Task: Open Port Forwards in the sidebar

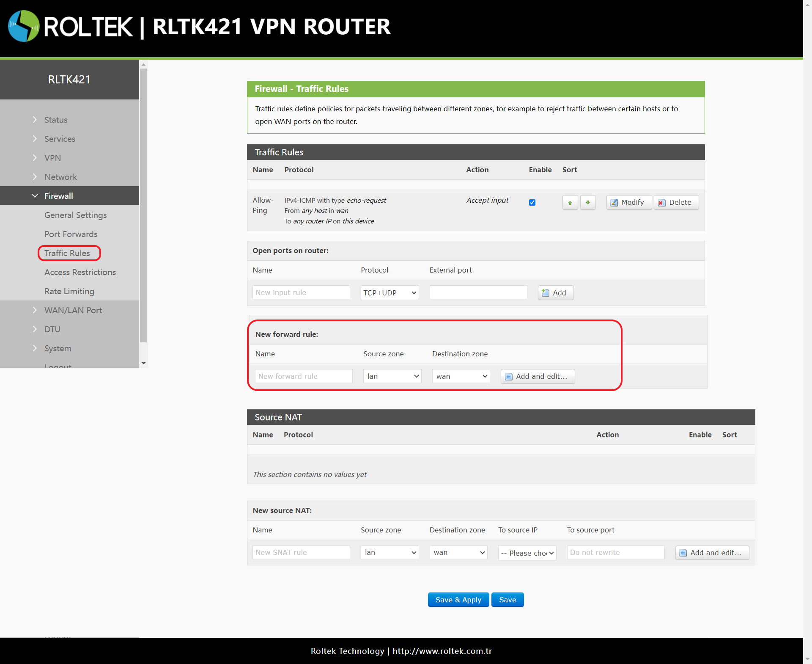Action: click(71, 234)
